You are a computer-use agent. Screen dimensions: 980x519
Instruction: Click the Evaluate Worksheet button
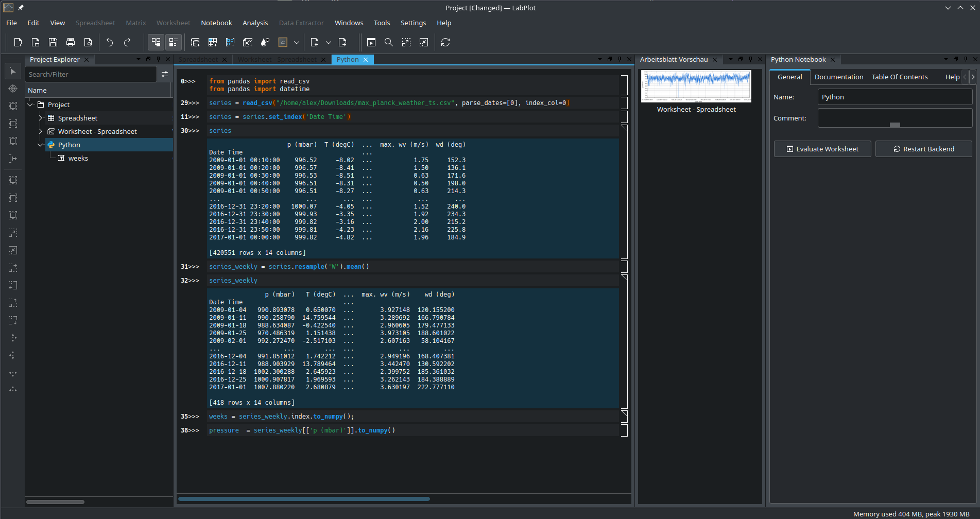pos(822,149)
